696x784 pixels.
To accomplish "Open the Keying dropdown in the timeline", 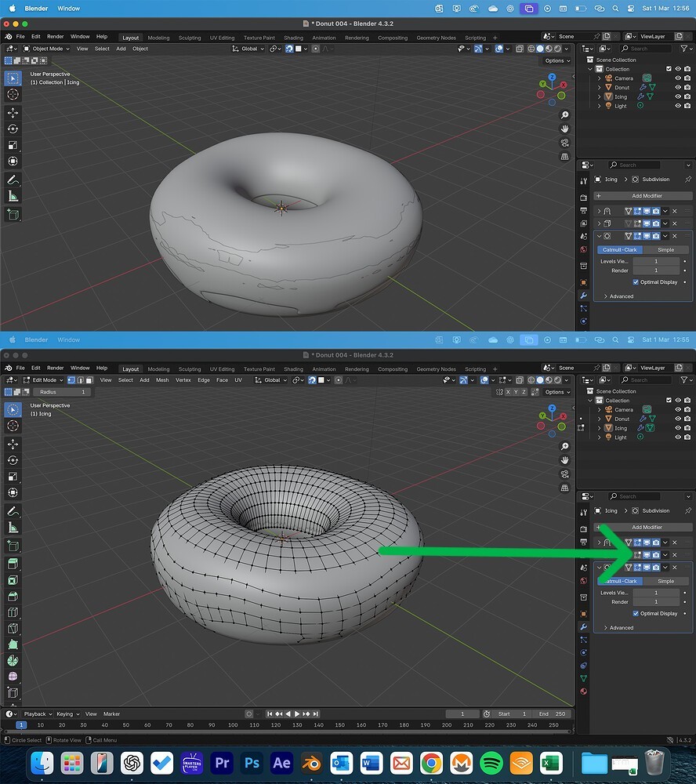I will (x=68, y=714).
